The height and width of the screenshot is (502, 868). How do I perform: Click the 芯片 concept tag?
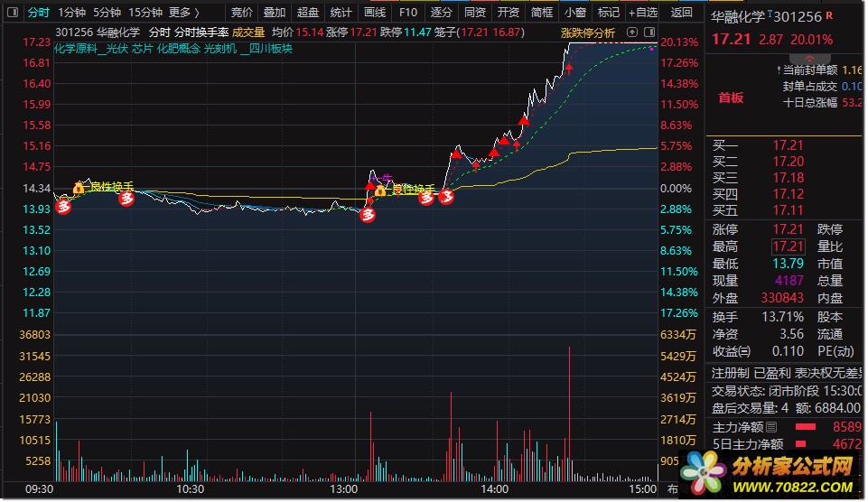pos(143,49)
